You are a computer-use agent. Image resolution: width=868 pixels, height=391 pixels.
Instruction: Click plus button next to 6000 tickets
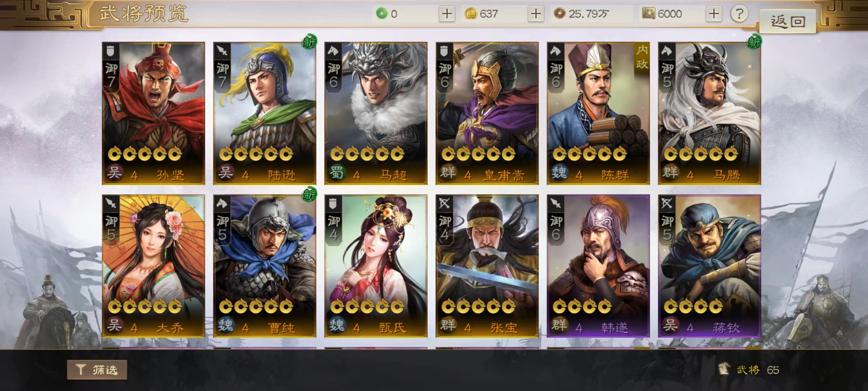714,14
